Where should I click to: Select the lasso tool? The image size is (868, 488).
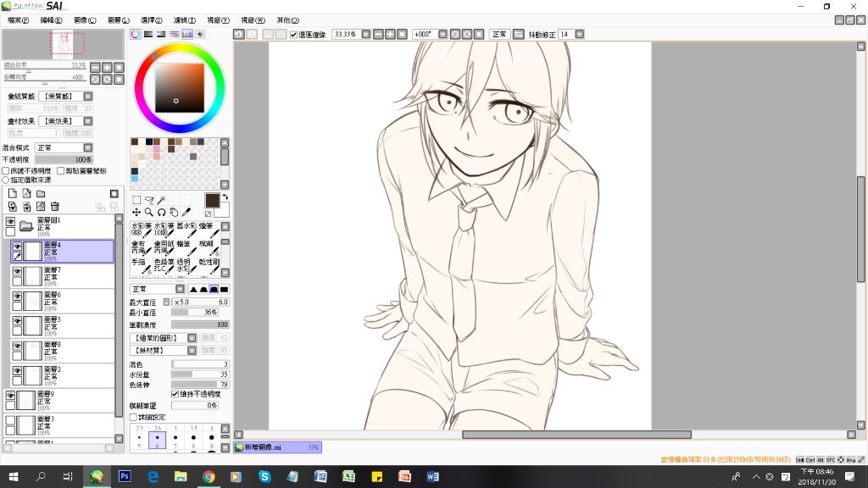149,200
